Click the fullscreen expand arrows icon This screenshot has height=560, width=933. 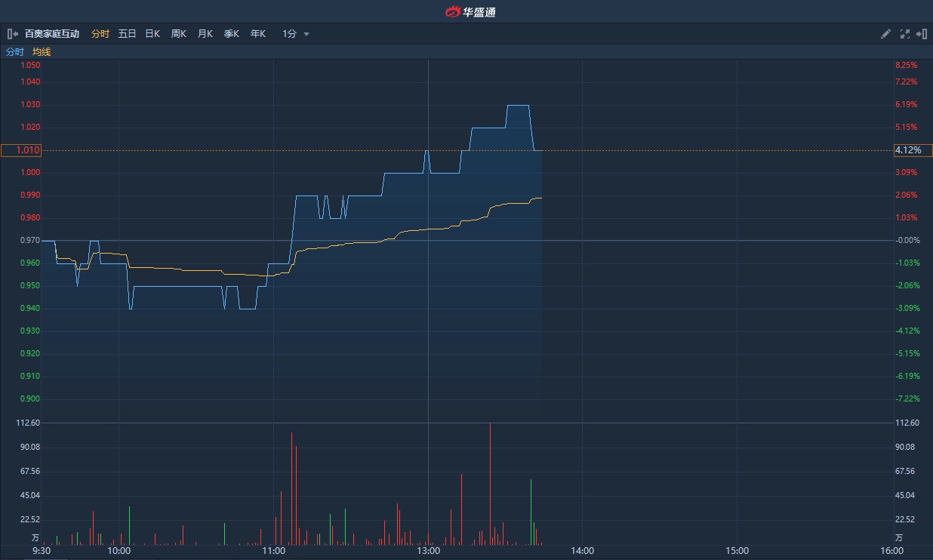coord(905,34)
